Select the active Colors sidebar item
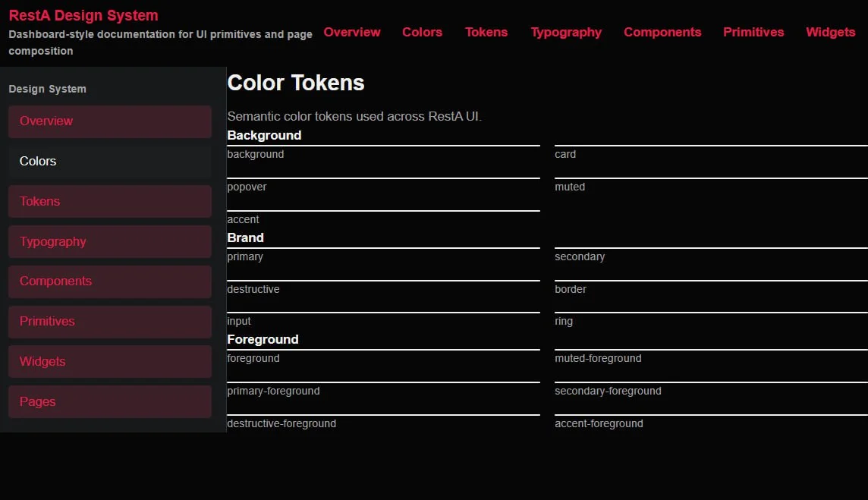The image size is (868, 500). tap(110, 162)
